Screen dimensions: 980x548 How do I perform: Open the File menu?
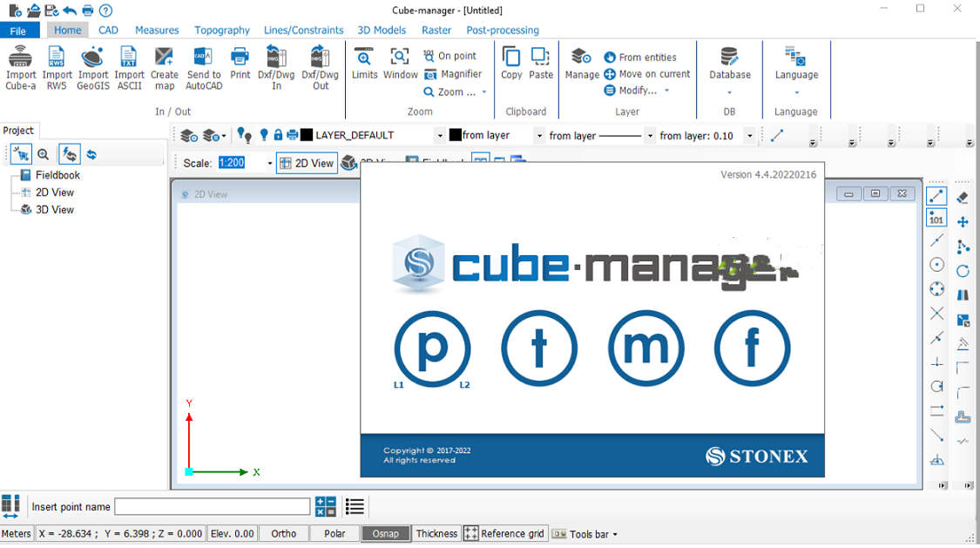(x=19, y=30)
